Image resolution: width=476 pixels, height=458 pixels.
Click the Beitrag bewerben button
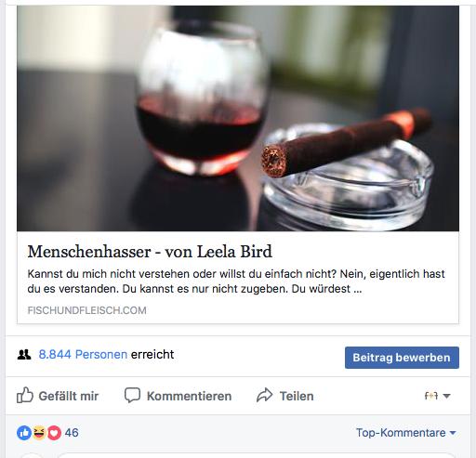402,358
